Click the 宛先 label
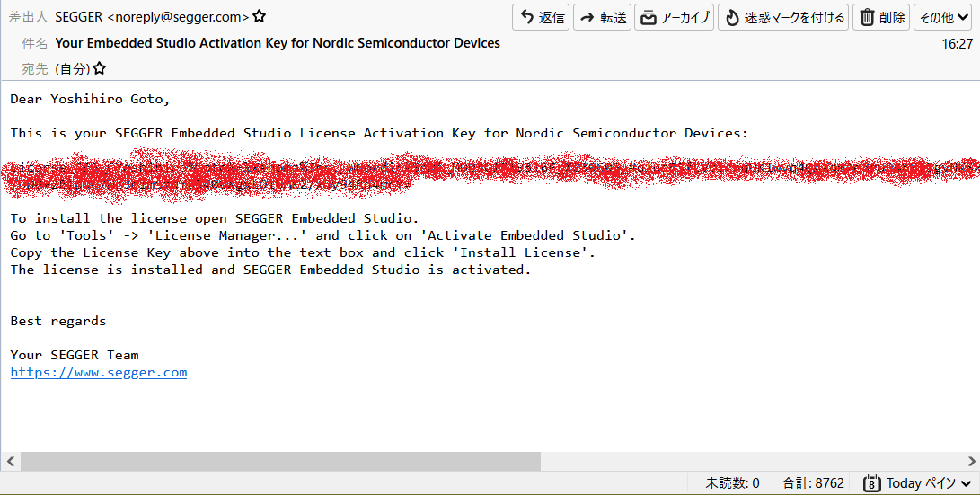This screenshot has height=495, width=980. [34, 69]
